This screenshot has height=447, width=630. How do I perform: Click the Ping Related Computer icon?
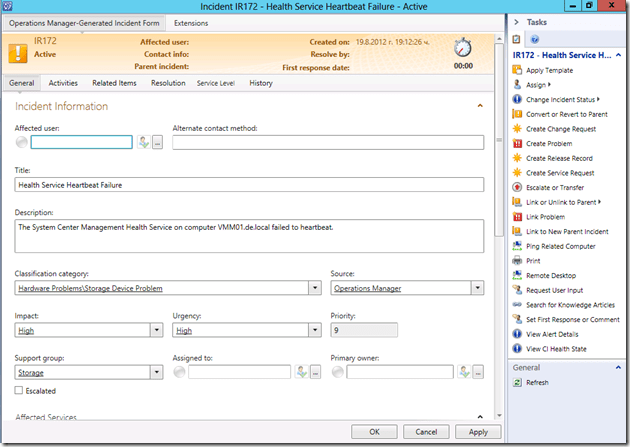517,246
